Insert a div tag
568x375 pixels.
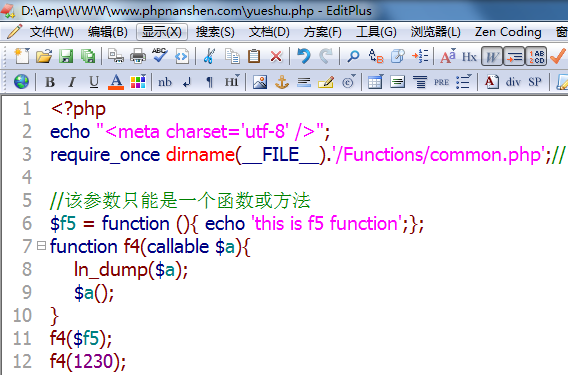click(513, 82)
